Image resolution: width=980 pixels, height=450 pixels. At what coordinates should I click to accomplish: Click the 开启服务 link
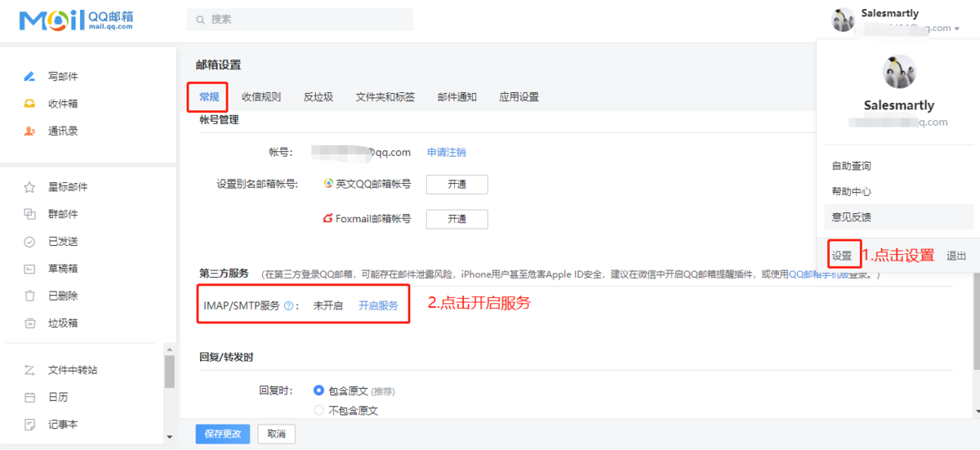tap(379, 305)
